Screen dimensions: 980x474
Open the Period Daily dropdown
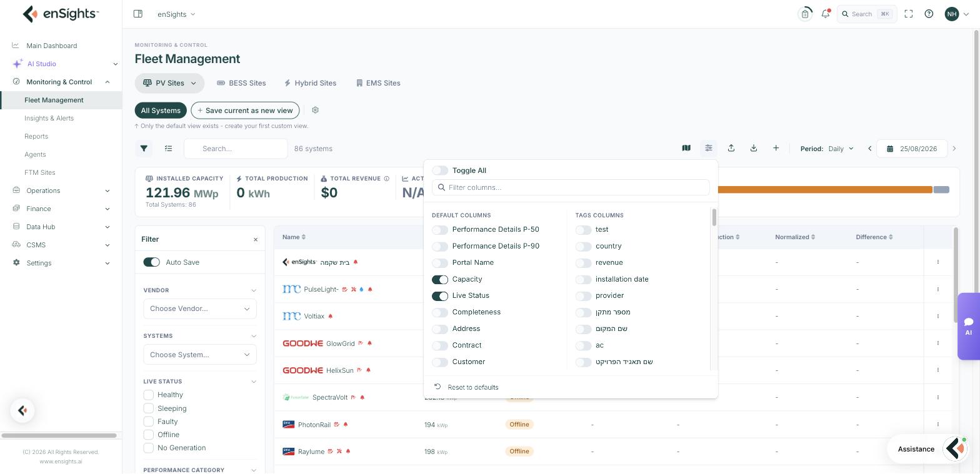tap(841, 149)
